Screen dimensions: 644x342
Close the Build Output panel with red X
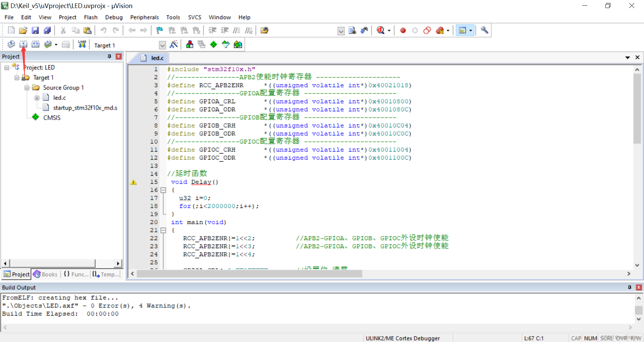coord(639,287)
